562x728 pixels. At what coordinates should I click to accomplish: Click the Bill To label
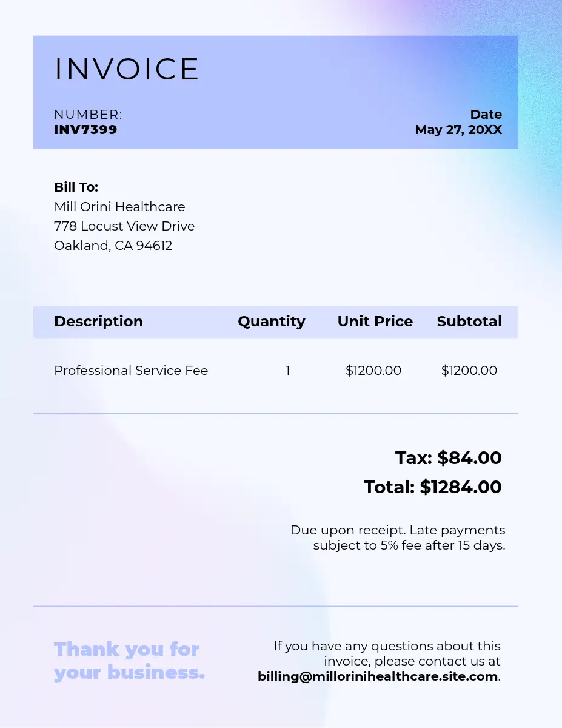(x=76, y=187)
